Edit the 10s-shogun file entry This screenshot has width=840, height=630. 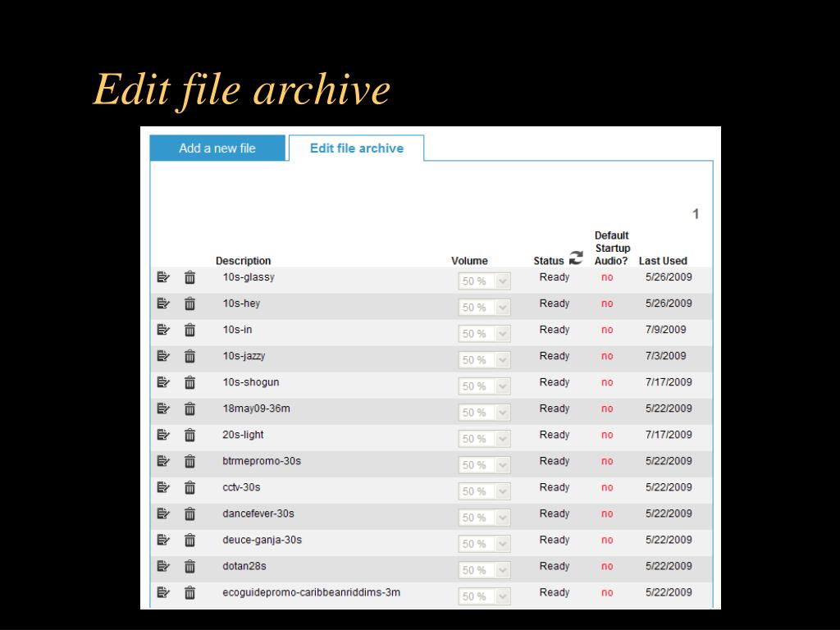click(x=163, y=382)
